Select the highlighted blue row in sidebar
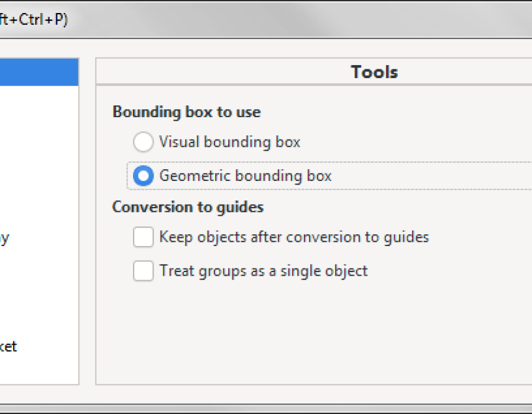The width and height of the screenshot is (532, 414). [x=39, y=72]
